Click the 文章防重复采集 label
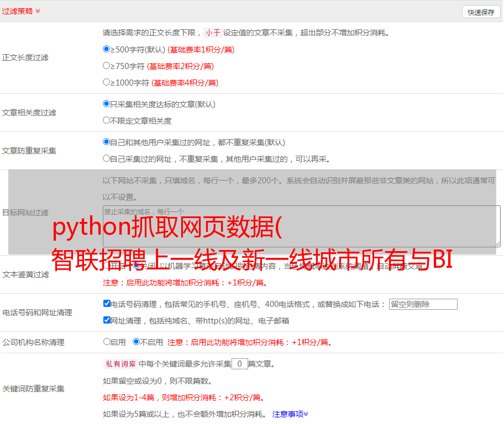The image size is (504, 424). pos(29,151)
